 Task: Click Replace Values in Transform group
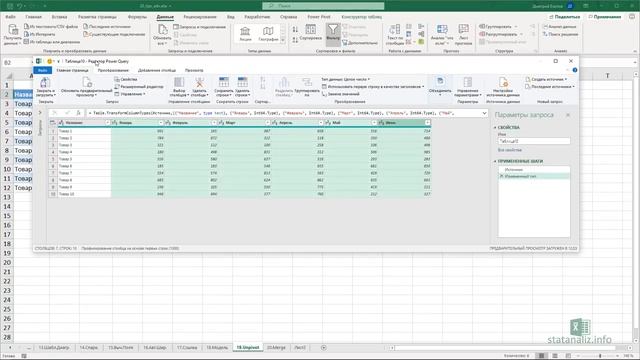pyautogui.click(x=341, y=94)
